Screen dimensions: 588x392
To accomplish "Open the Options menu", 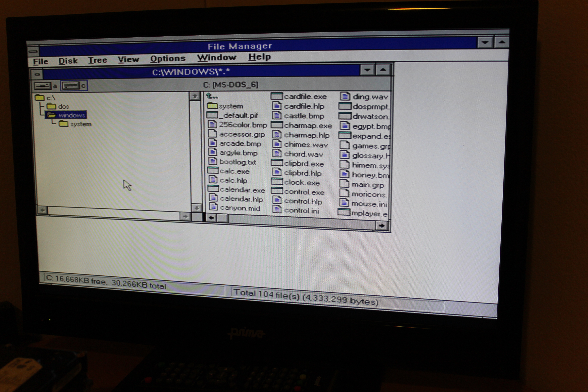I will click(x=168, y=59).
